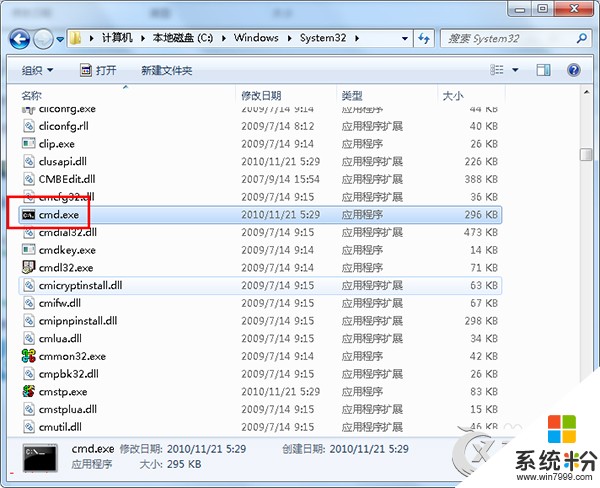600x488 pixels.
Task: Click the 打开 toolbar button
Action: click(98, 70)
